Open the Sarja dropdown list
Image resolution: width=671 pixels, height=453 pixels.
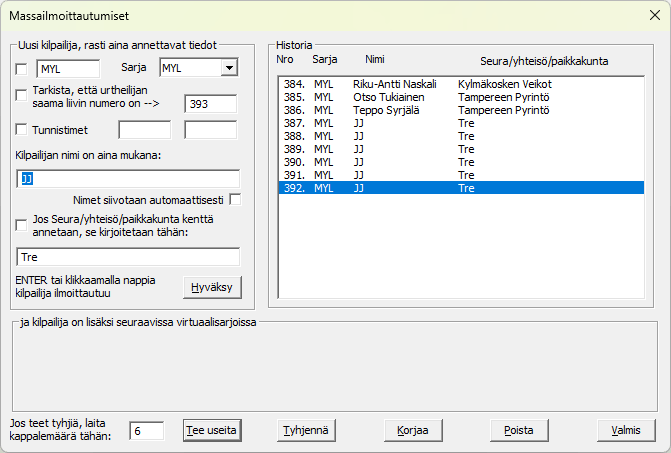coord(229,68)
